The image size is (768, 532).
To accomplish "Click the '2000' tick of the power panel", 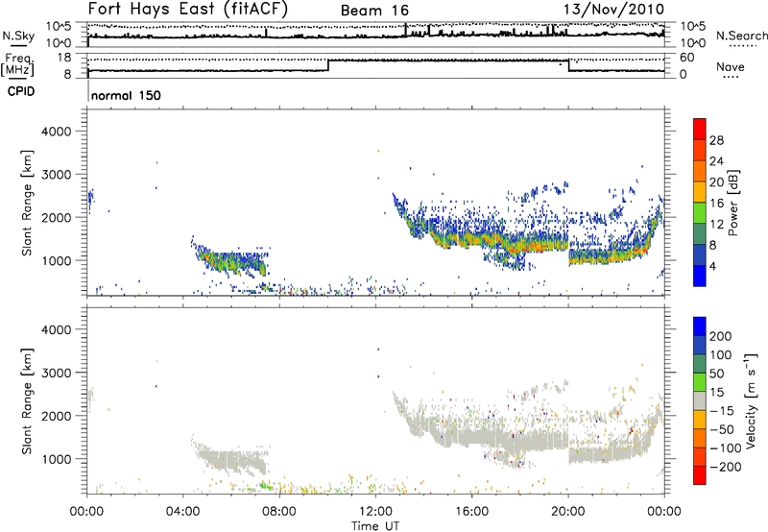I will (x=56, y=218).
